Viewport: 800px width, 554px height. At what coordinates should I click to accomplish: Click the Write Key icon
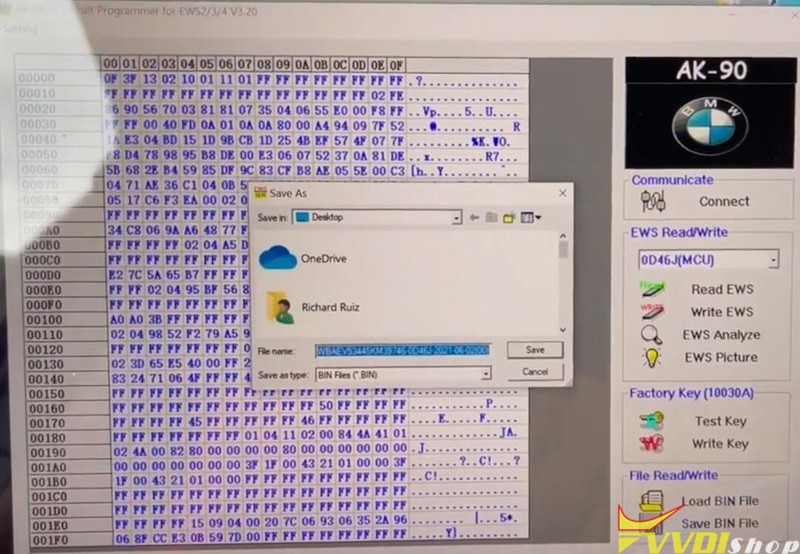point(652,443)
